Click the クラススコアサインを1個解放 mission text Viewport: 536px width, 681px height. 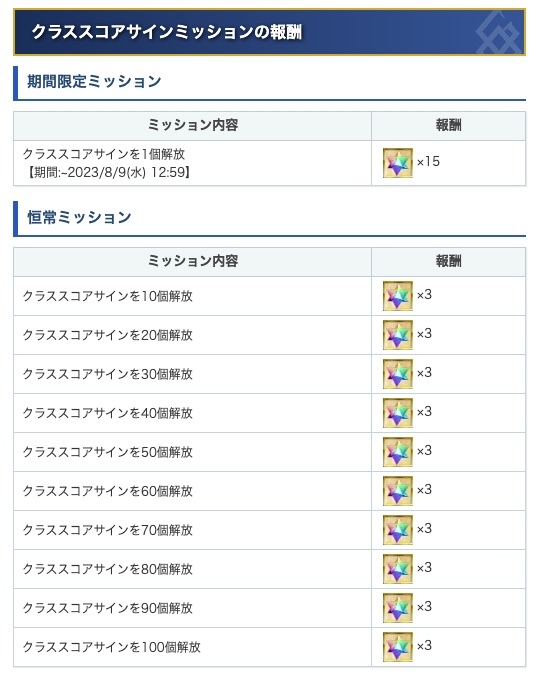(104, 154)
